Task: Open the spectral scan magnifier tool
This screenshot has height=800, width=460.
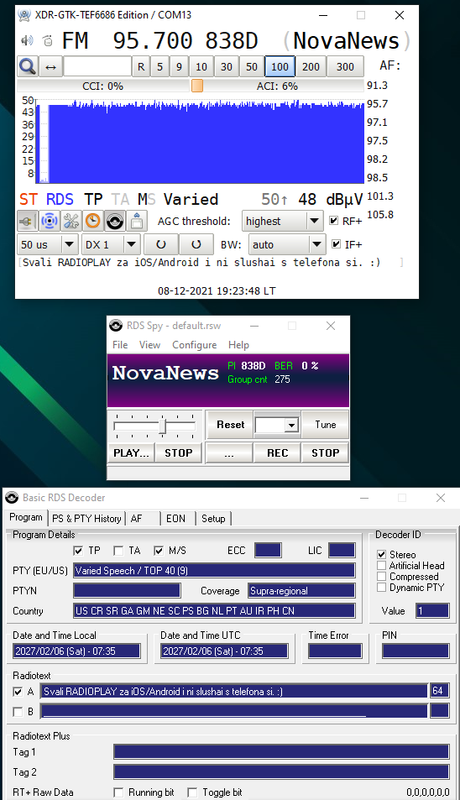Action: (28, 66)
